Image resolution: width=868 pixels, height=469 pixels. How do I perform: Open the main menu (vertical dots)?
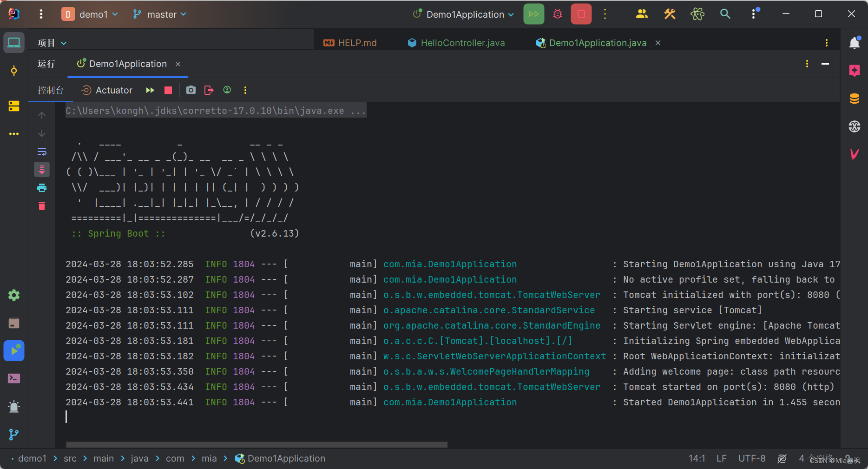coord(41,14)
